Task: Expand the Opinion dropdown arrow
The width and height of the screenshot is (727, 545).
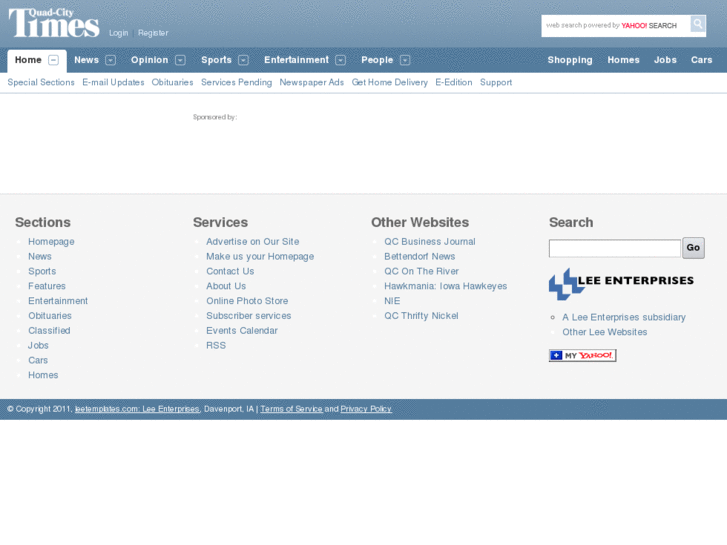Action: coord(180,60)
